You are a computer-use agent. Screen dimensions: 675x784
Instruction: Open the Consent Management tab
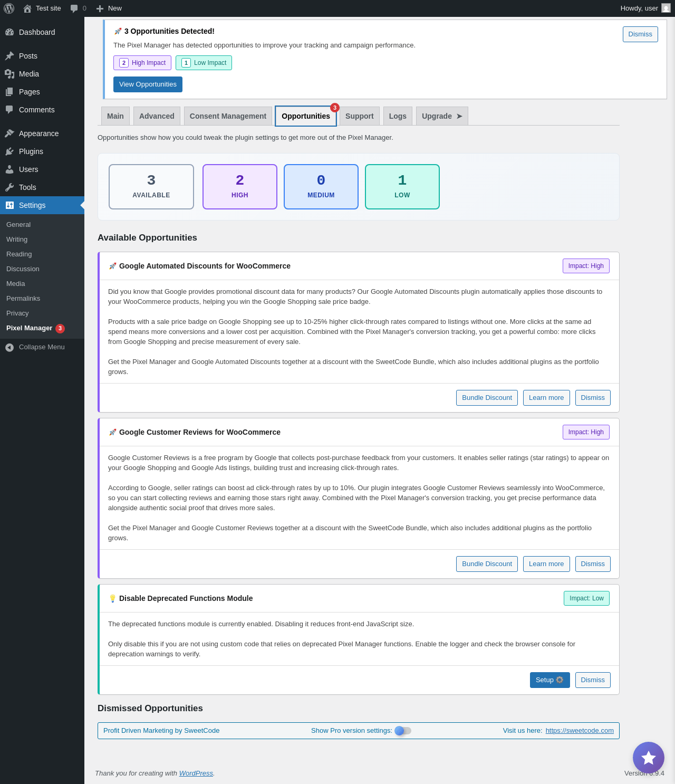(x=228, y=116)
